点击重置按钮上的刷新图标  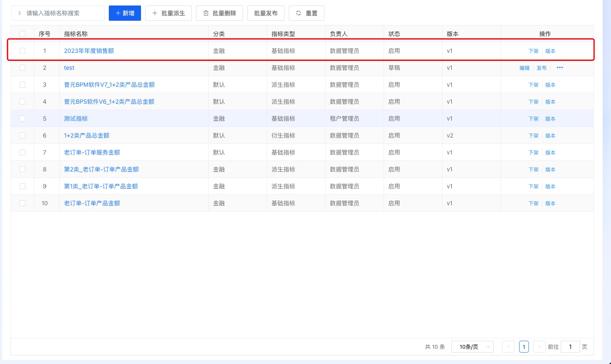click(299, 13)
